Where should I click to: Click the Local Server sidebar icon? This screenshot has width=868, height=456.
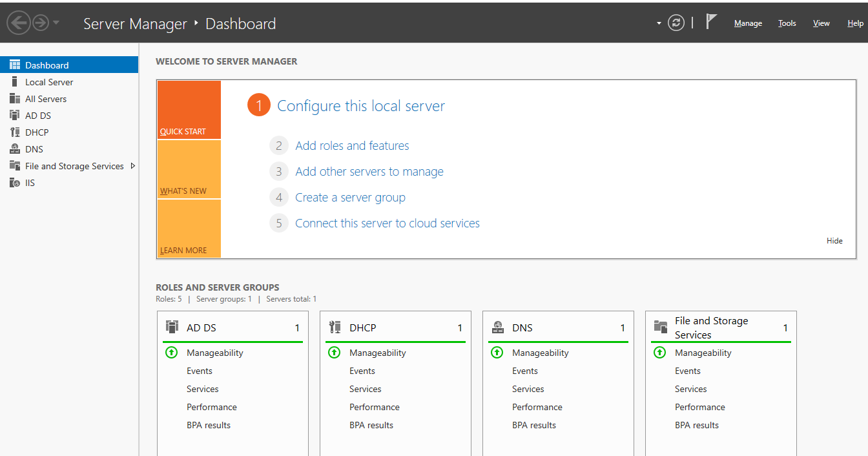[x=15, y=81]
